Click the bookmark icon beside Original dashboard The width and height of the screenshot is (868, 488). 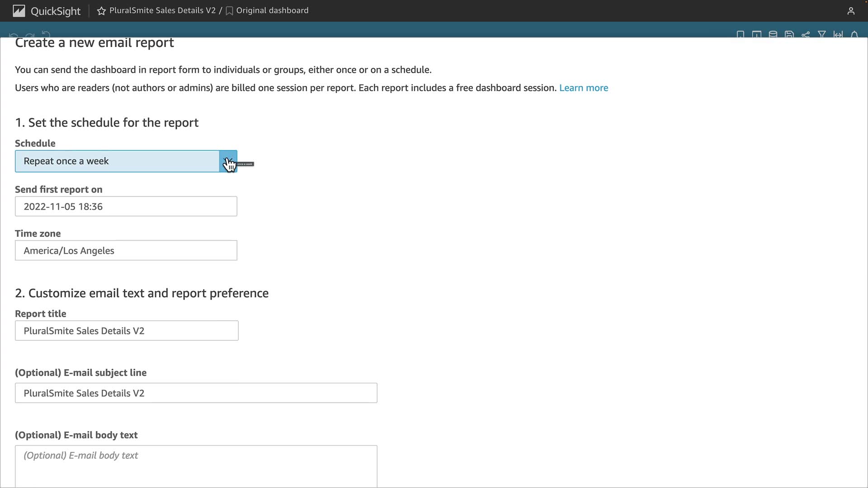[229, 11]
